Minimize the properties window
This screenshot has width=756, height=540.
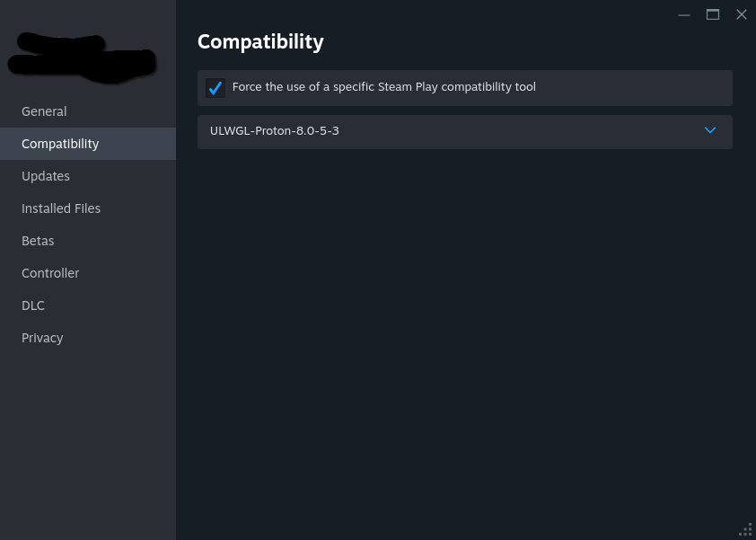pos(684,14)
